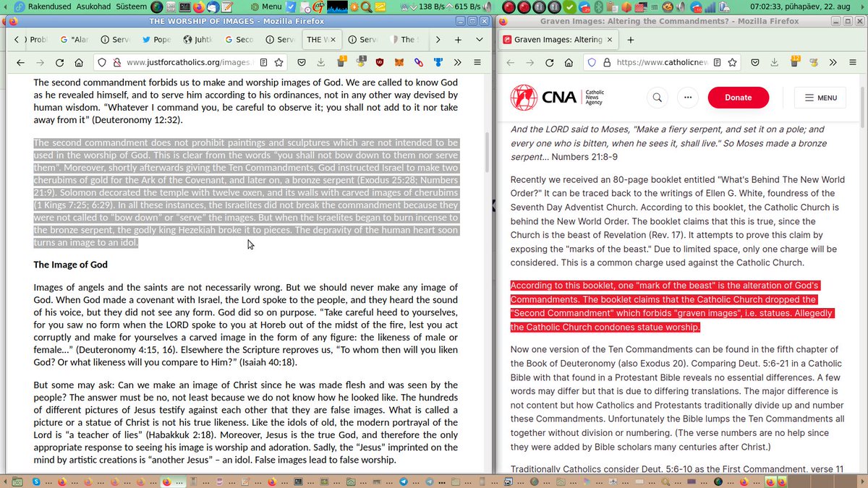Screen dimensions: 868x488
Task: Click the site identity padlock on CNA page
Action: click(607, 62)
